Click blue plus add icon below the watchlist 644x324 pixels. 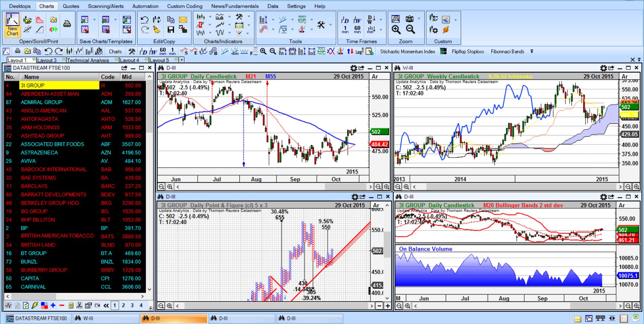click(53, 306)
